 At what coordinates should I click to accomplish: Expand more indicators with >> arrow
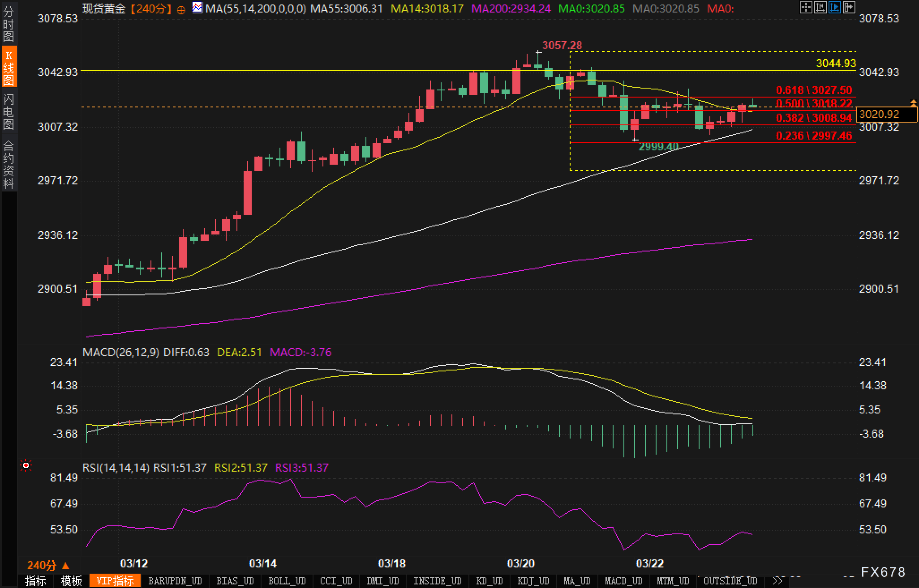pos(778,581)
